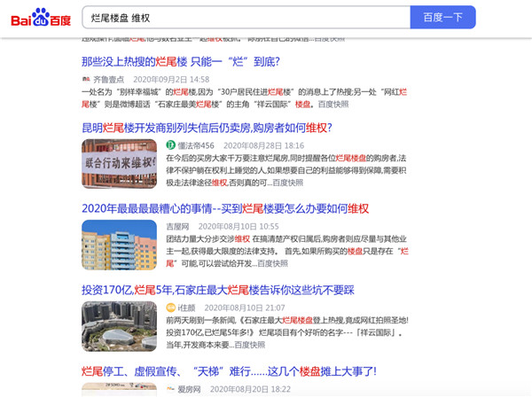Click the colorful apartment building thumbnail
Screen dimensions: 532x397
coord(119,245)
